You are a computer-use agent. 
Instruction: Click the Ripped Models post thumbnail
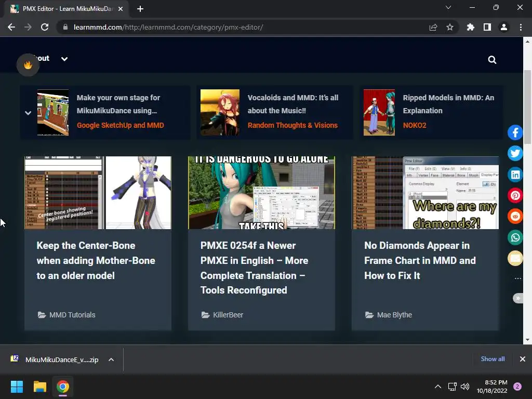(379, 113)
